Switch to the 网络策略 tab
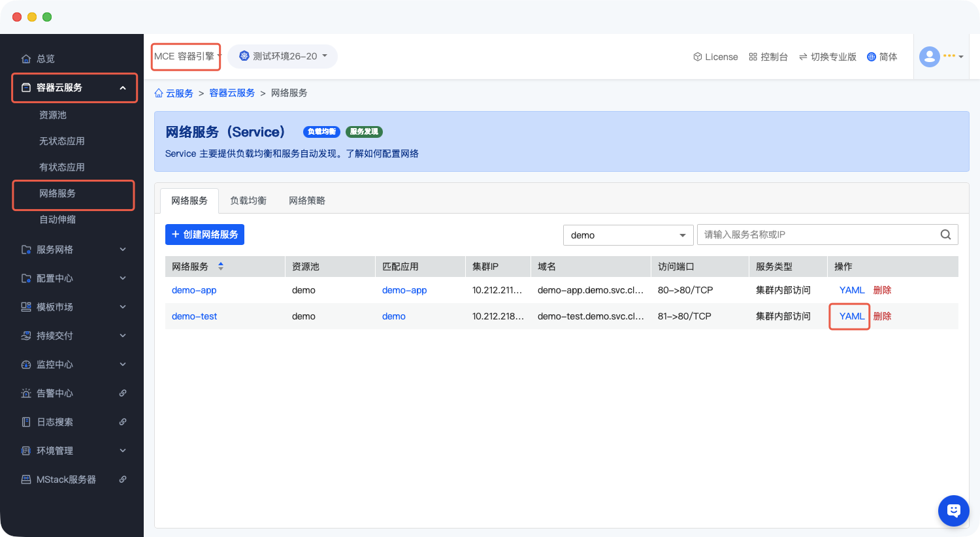Viewport: 980px width, 537px height. pyautogui.click(x=307, y=201)
